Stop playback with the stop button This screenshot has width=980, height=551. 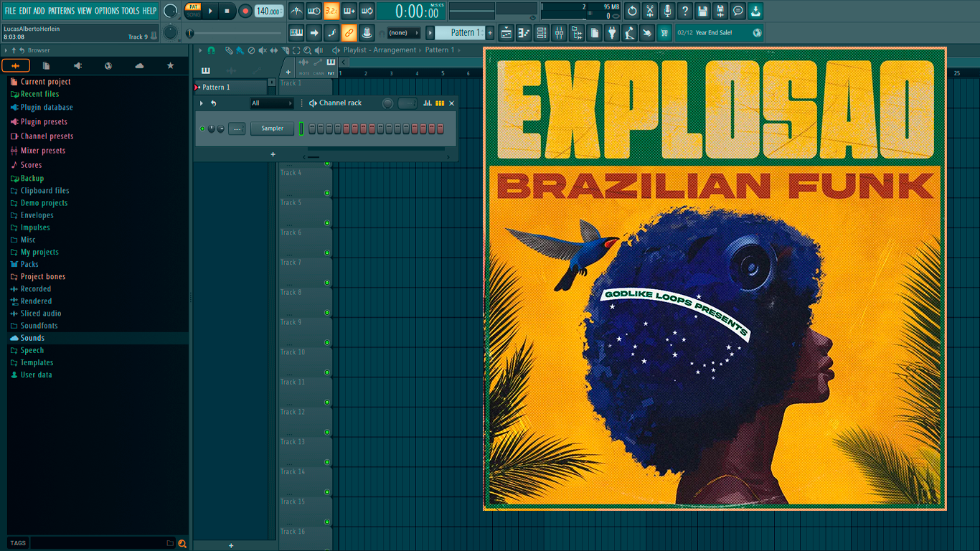(227, 11)
